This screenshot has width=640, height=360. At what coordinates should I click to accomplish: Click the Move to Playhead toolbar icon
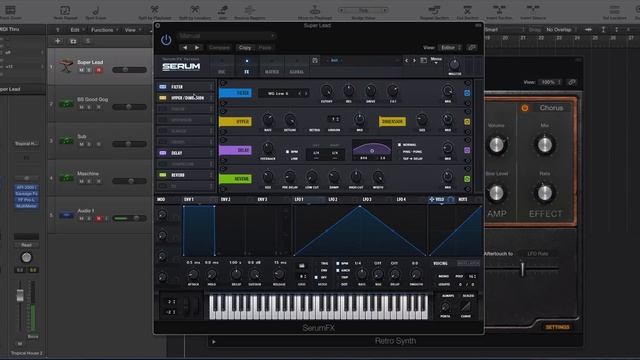click(x=315, y=9)
